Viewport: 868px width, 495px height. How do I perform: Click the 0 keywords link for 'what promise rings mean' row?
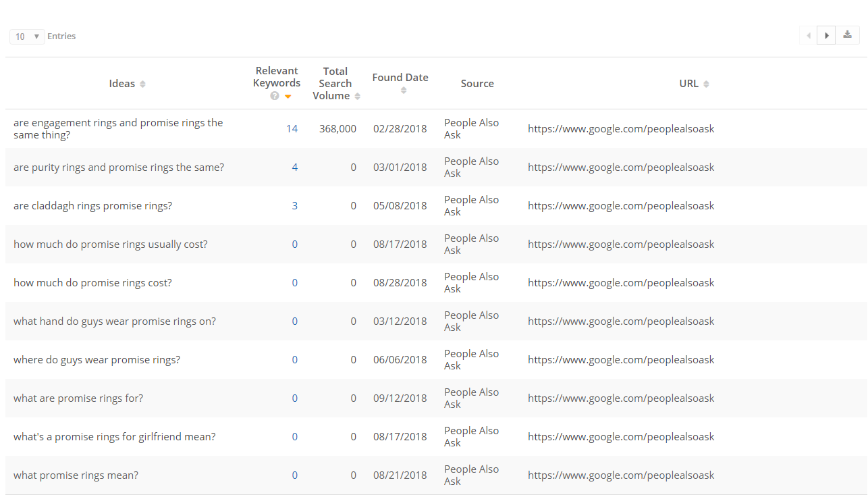[x=295, y=475]
